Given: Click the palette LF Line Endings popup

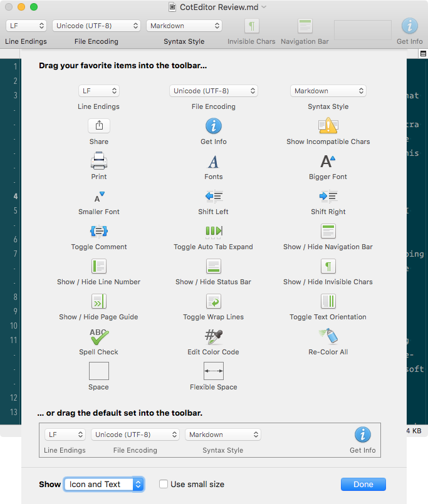Looking at the screenshot, I should click(99, 91).
